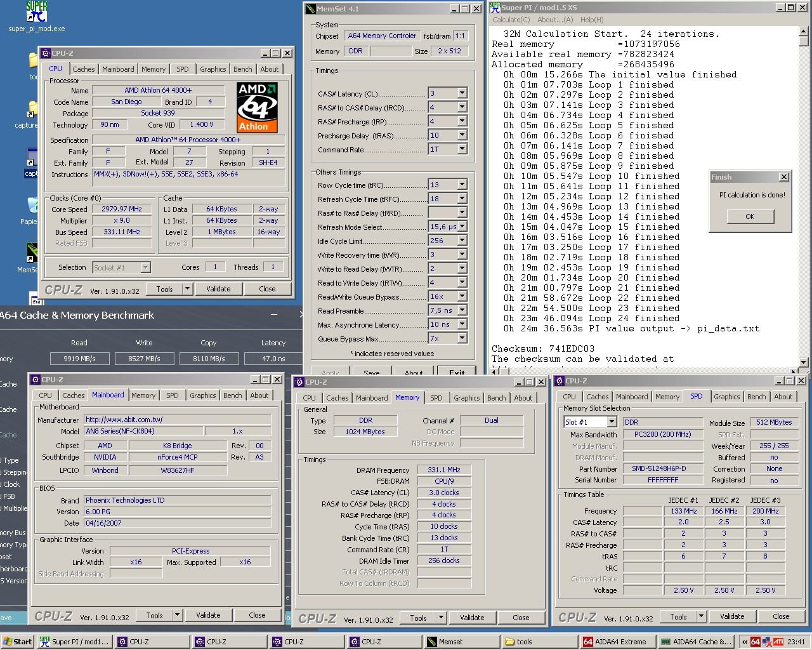Open Memory tab in CPU-Z SPD window
This screenshot has width=812, height=650.
point(667,397)
